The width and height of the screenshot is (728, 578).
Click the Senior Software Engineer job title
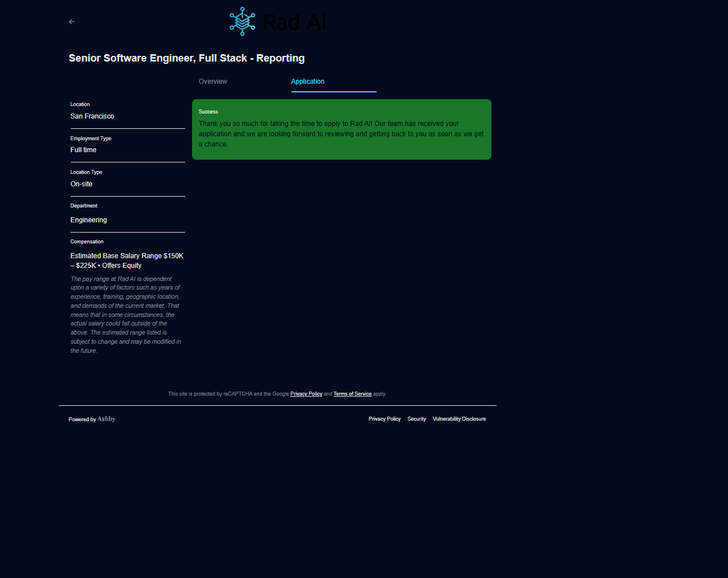click(x=186, y=58)
